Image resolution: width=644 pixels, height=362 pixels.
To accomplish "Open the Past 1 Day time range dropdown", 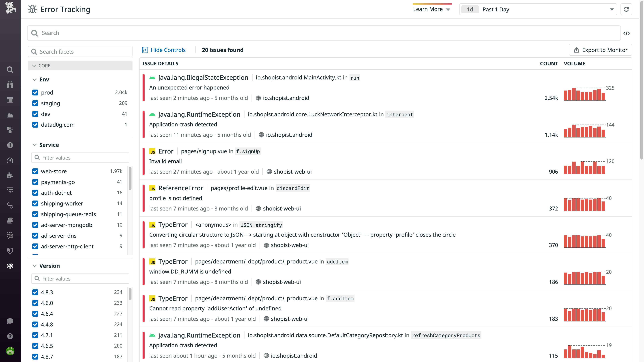I will [538, 9].
